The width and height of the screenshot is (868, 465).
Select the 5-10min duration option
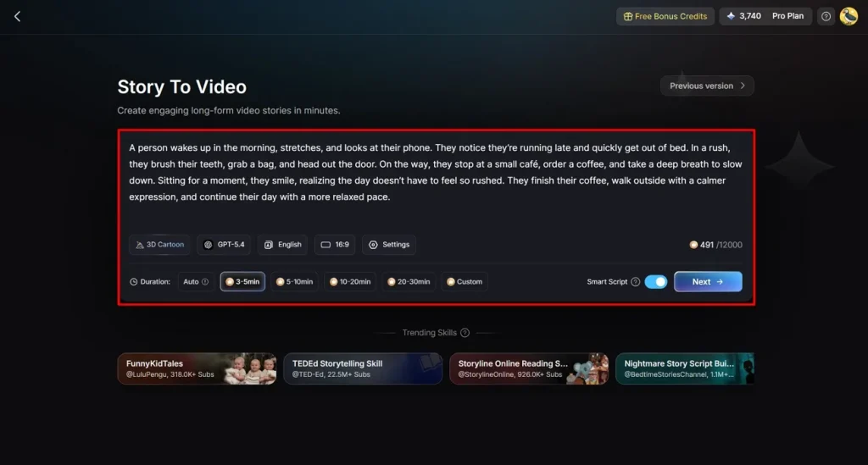295,282
